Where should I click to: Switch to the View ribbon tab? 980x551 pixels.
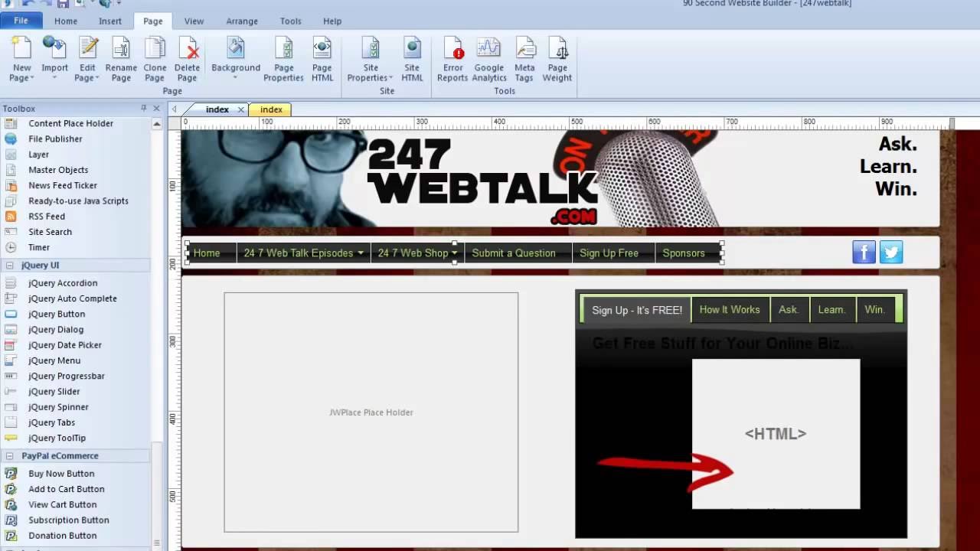click(x=194, y=21)
